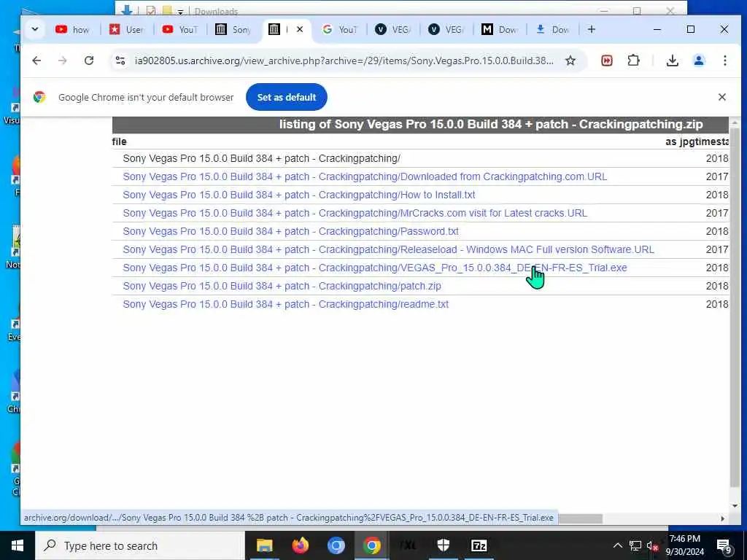This screenshot has height=560, width=747.
Task: Select the Google Chrome taskbar icon
Action: coord(371,545)
